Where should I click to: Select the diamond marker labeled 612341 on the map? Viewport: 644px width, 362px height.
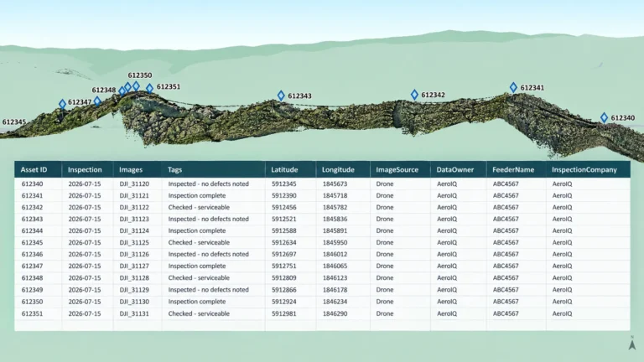coord(513,87)
